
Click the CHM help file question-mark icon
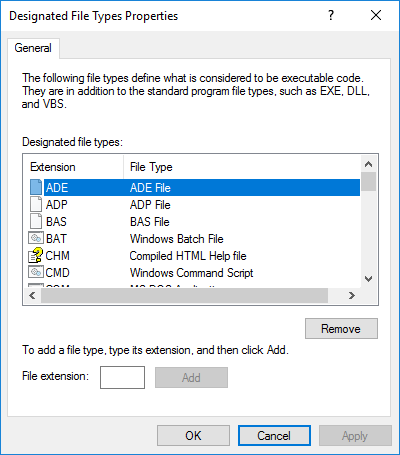click(x=36, y=255)
